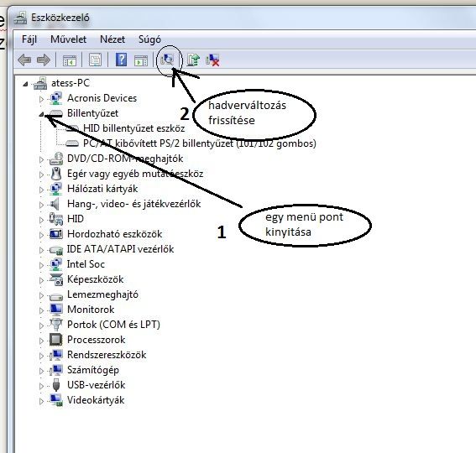This screenshot has height=453, width=476.
Task: Toggle the action pane toolbar icon
Action: click(x=141, y=60)
